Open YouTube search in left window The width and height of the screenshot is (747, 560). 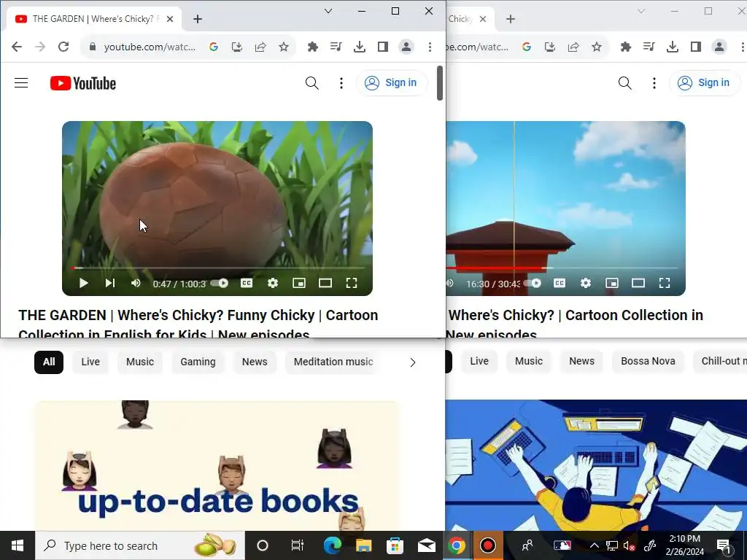312,83
